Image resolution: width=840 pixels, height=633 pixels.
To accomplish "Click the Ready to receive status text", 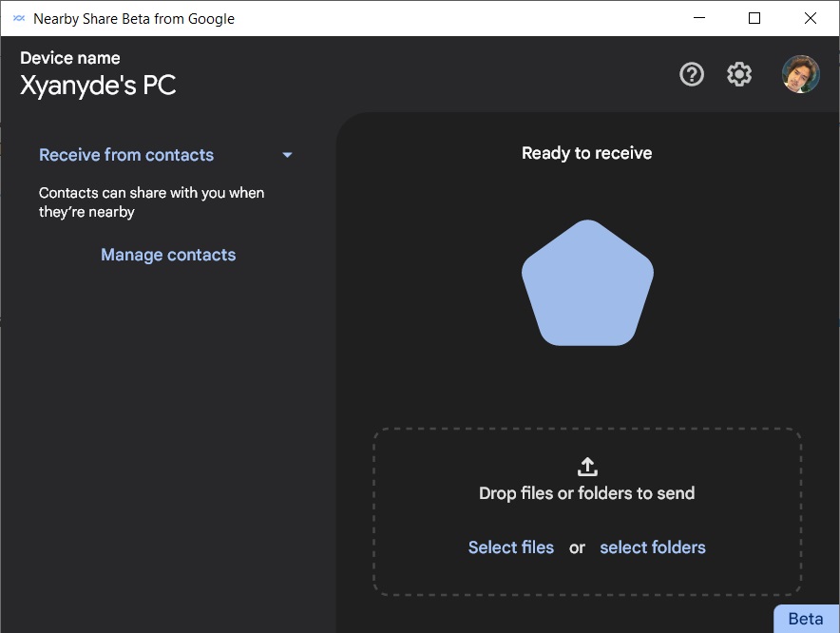I will point(586,152).
